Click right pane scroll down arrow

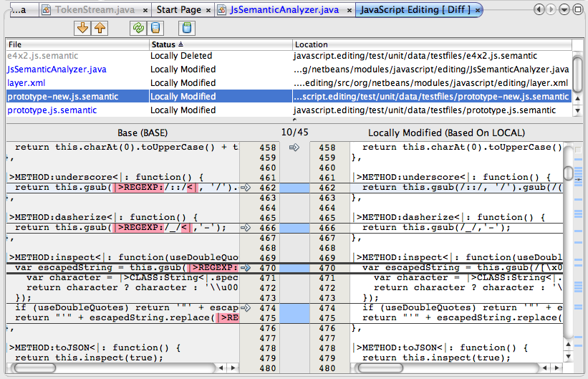569,357
